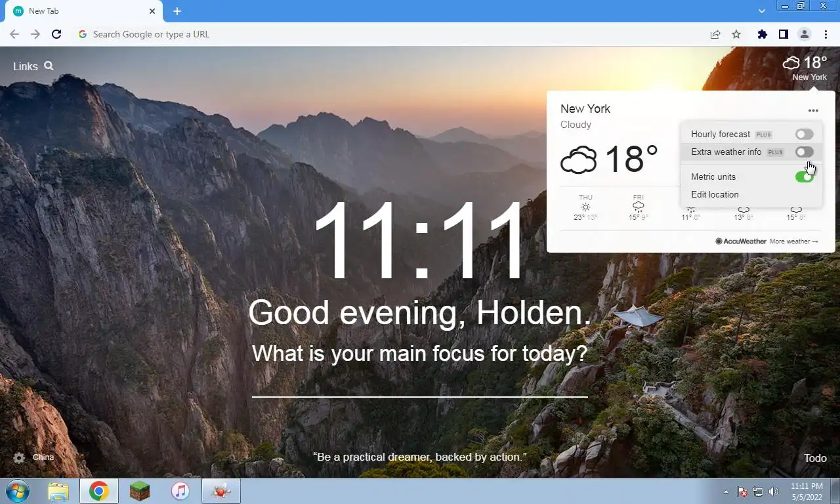Click the AccuWeather logo
The image size is (840, 504).
741,241
